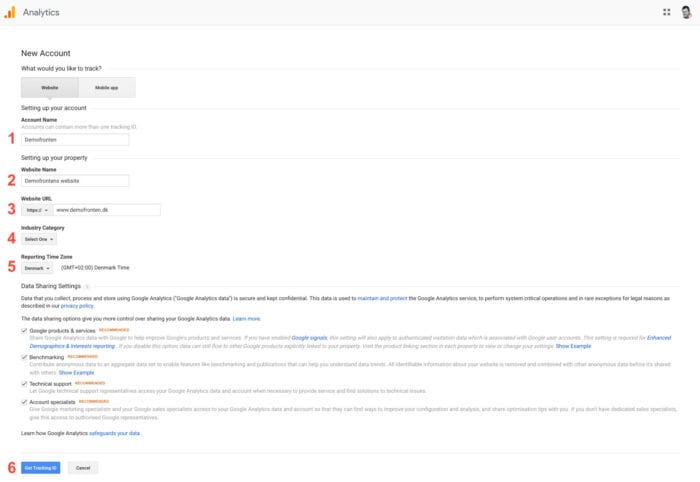The height and width of the screenshot is (482, 700).
Task: Toggle Google products & services checkbox
Action: [x=24, y=331]
